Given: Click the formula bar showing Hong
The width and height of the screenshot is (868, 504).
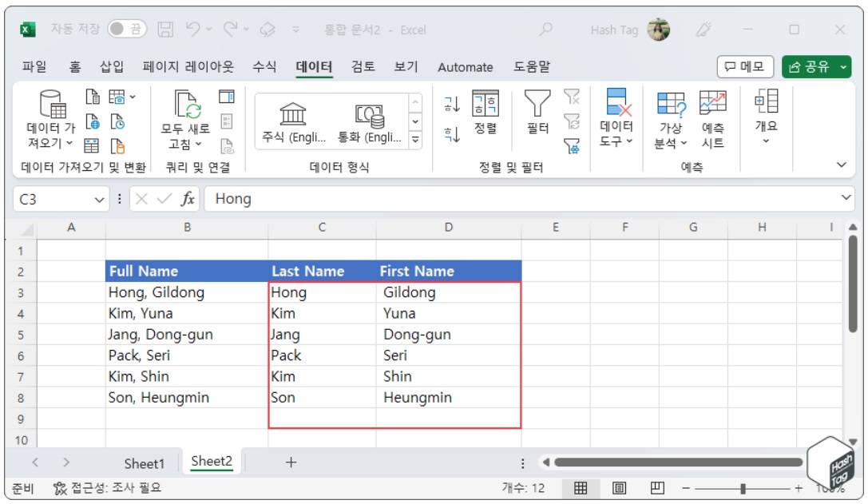Looking at the screenshot, I should point(521,199).
